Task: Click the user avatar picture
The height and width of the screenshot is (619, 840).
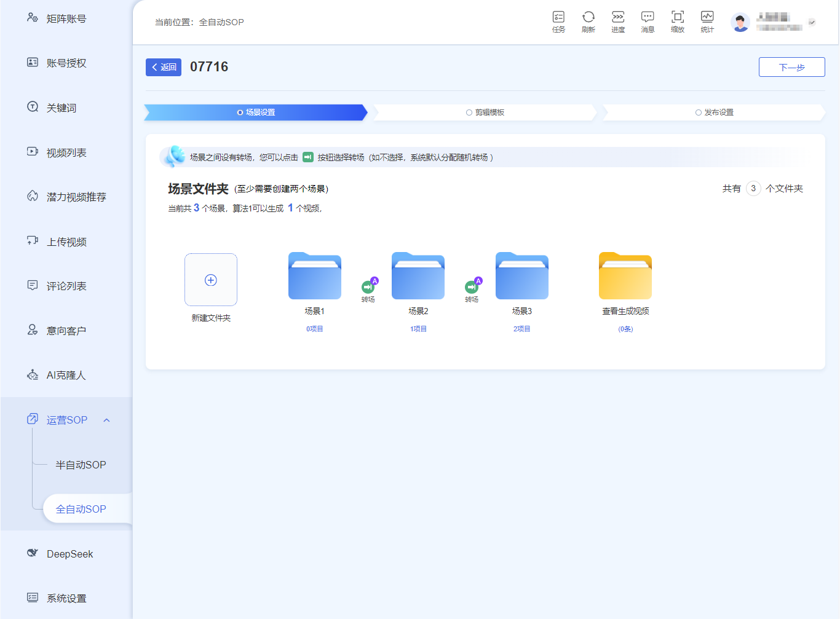Action: [x=740, y=22]
